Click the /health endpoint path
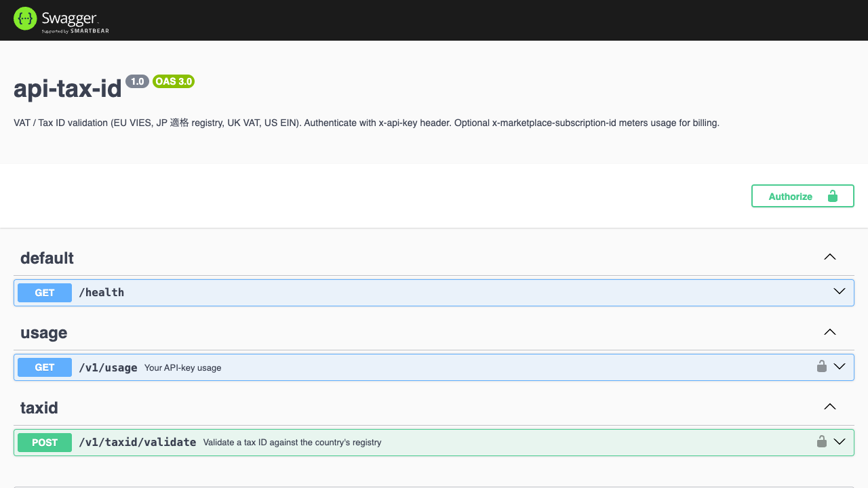This screenshot has width=868, height=488. coord(102,293)
